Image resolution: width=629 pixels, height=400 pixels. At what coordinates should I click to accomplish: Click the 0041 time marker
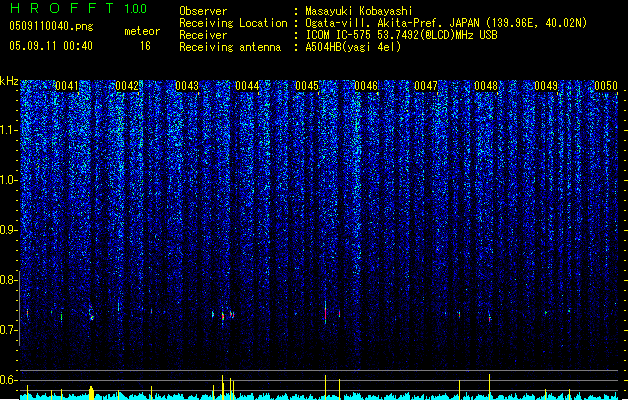67,86
